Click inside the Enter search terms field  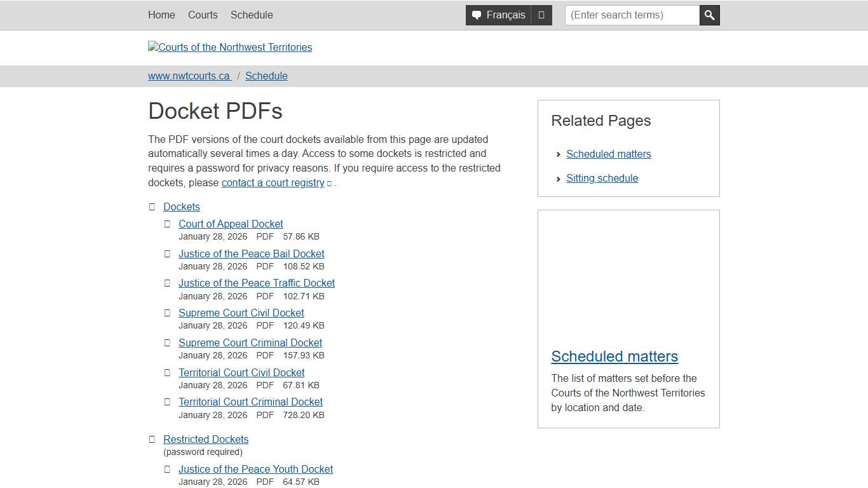coord(631,15)
